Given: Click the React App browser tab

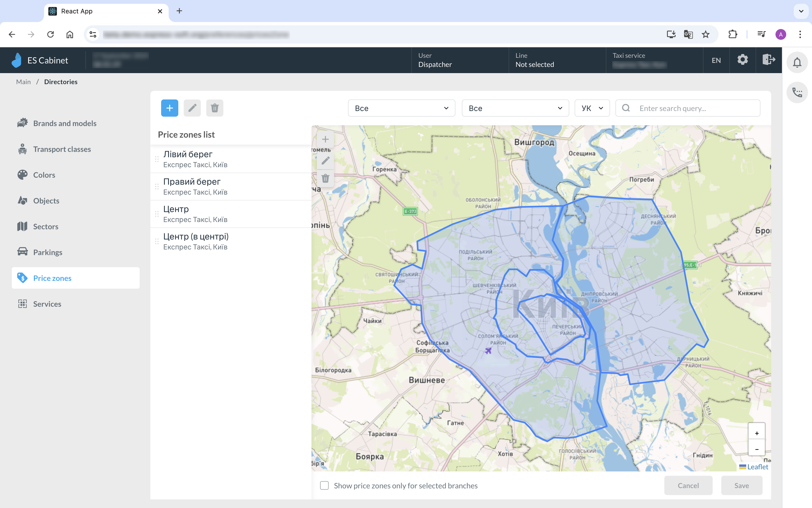Looking at the screenshot, I should pos(106,11).
